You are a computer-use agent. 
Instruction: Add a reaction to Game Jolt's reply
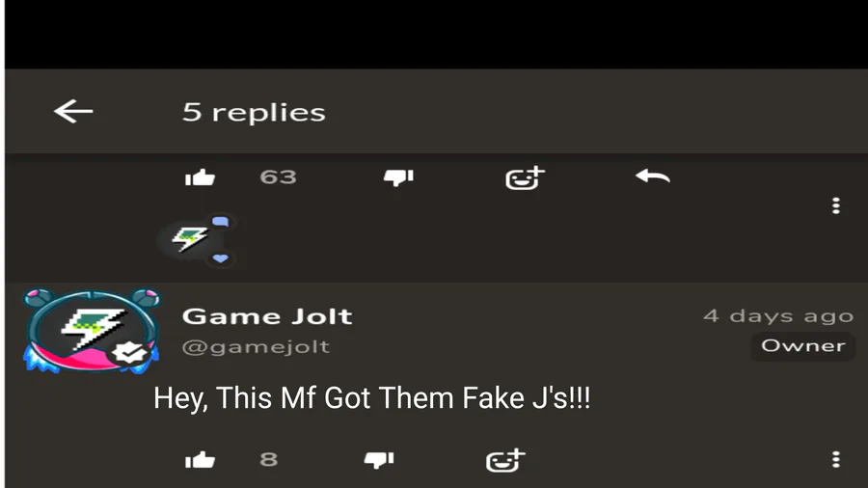(x=505, y=460)
